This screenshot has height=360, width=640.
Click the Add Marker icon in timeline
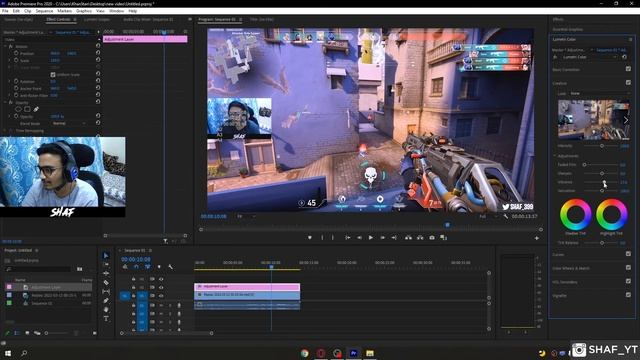[159, 267]
